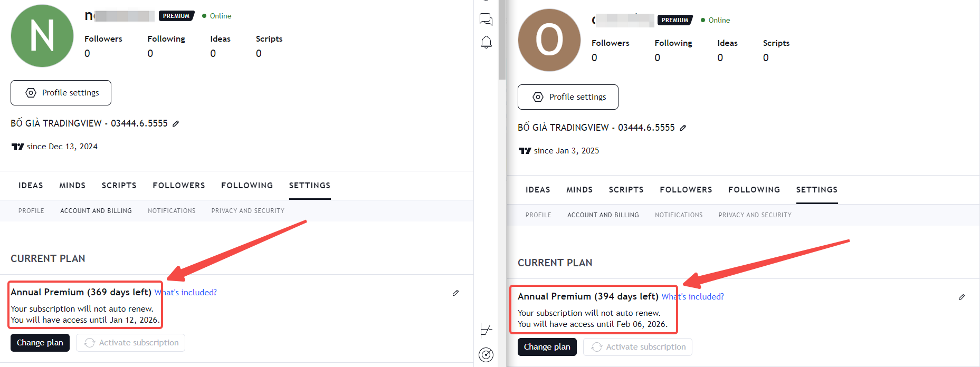980x367 pixels.
Task: Open Profile settings in left profile
Action: 61,93
